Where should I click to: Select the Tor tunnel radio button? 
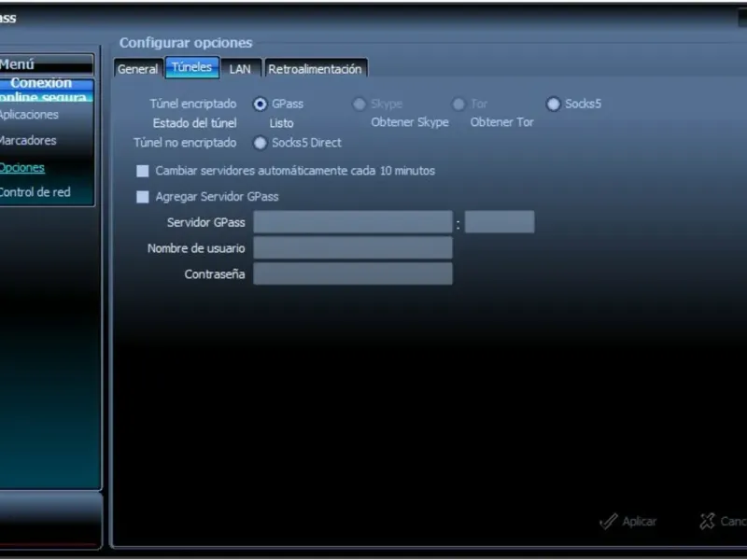click(x=458, y=104)
